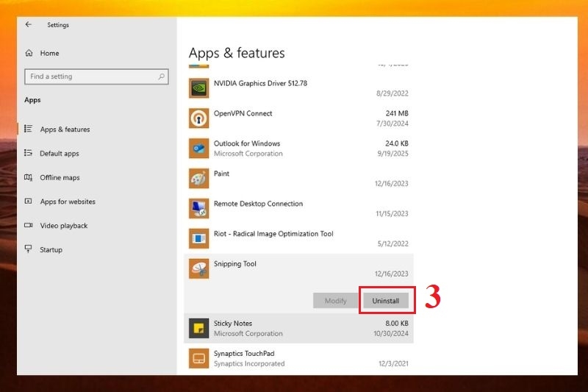Click the 24.0 KB size of Outlook
Image resolution: width=588 pixels, height=392 pixels.
[x=396, y=143]
